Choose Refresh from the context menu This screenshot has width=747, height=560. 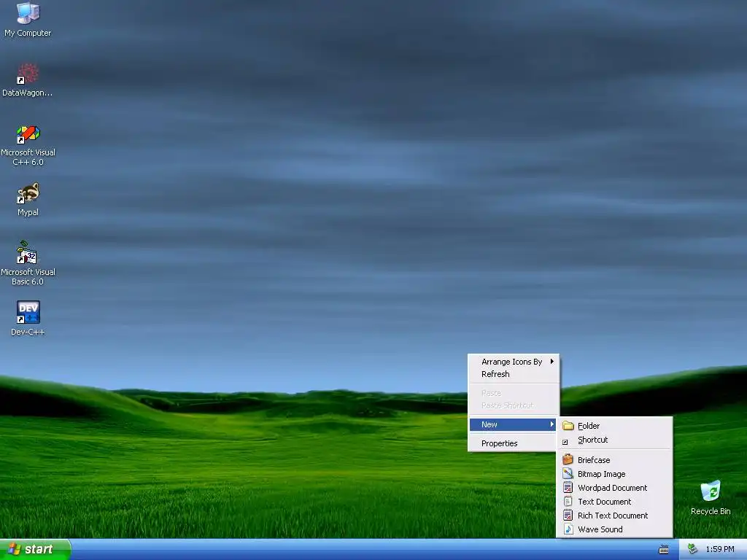click(x=514, y=374)
